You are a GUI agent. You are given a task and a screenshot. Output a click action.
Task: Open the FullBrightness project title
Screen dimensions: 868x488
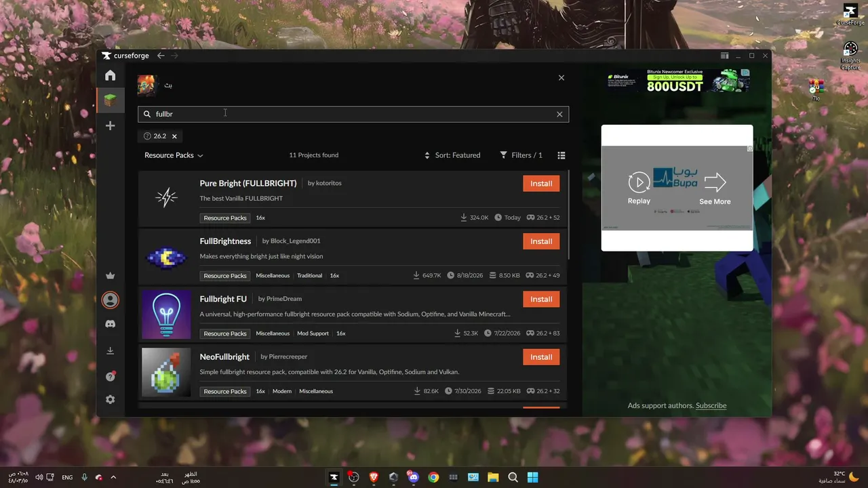click(x=225, y=241)
